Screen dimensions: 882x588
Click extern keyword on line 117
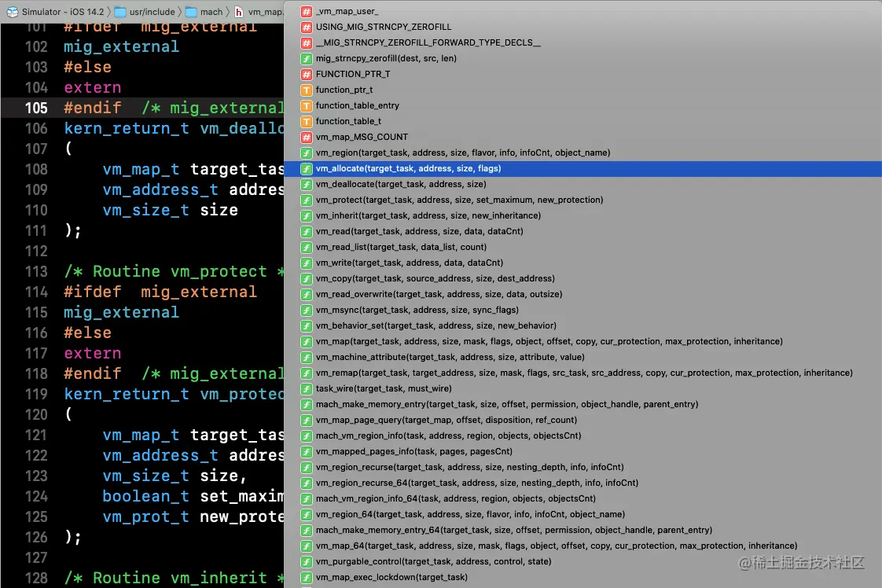pos(93,354)
